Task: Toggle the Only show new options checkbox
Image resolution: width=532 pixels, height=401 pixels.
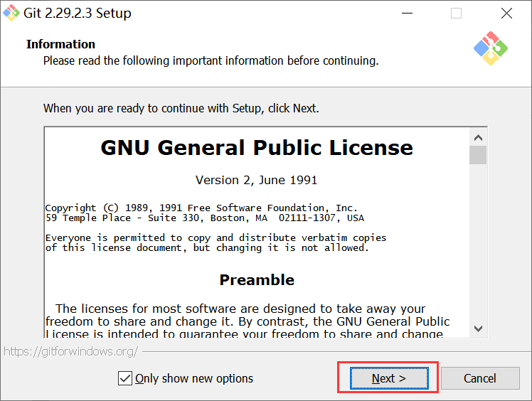Action: point(125,378)
